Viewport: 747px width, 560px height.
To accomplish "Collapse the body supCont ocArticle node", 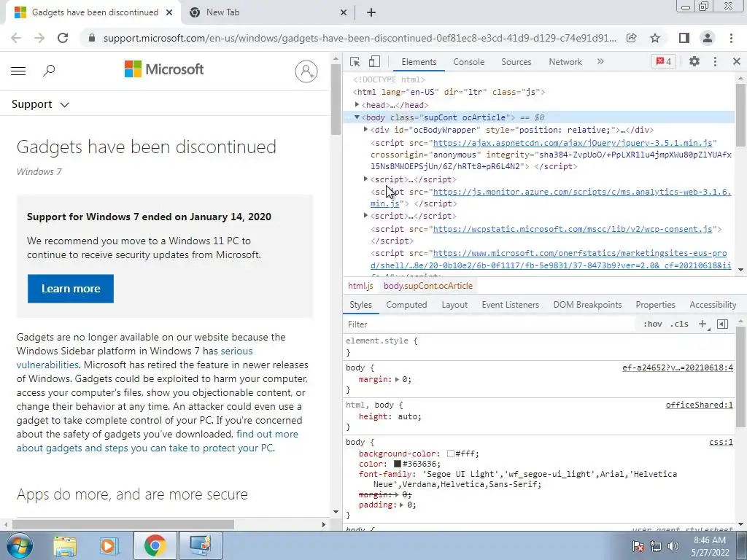I will tap(357, 117).
